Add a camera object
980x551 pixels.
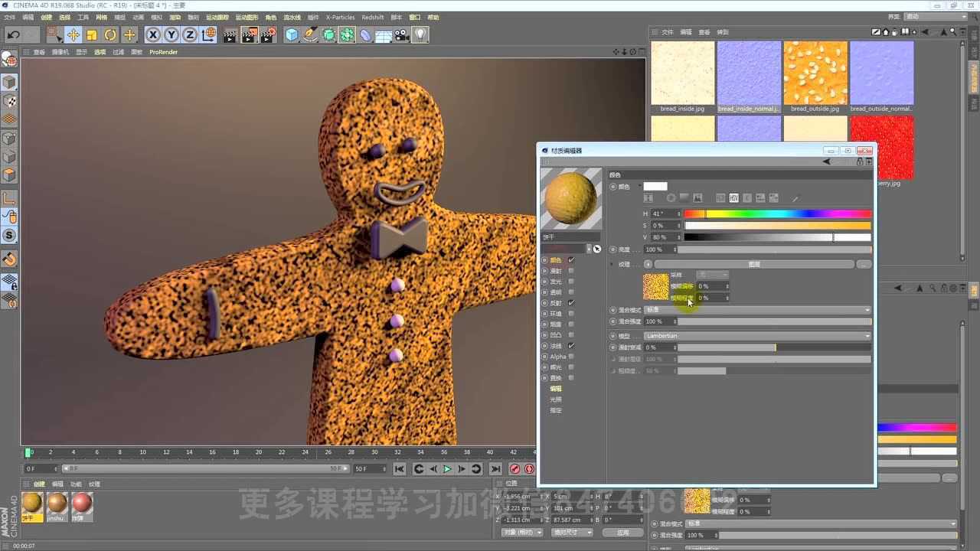402,34
